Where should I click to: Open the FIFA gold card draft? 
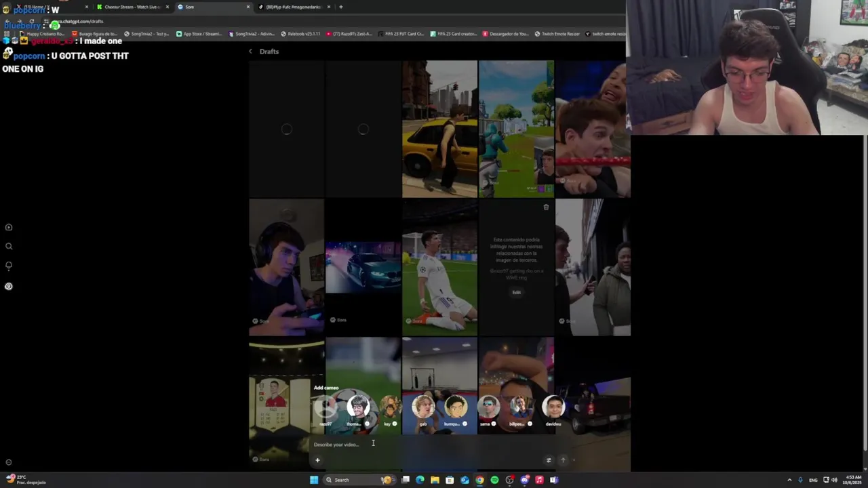(286, 404)
